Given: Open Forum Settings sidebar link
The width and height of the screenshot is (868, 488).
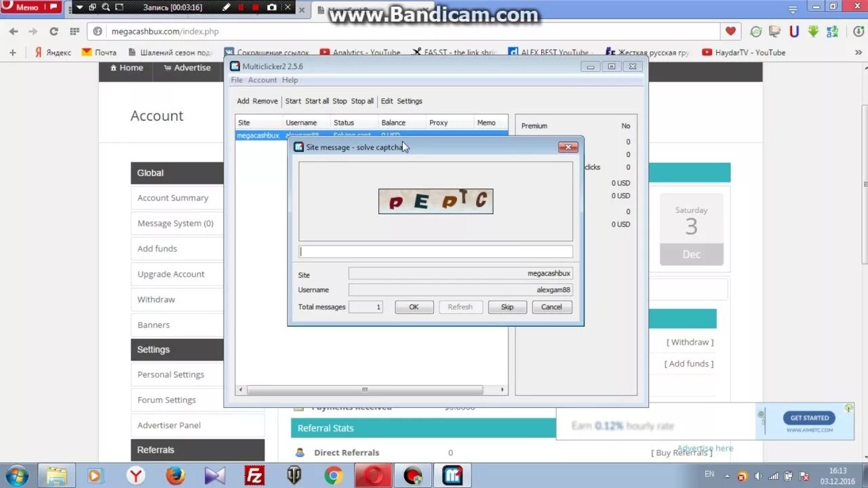Looking at the screenshot, I should click(167, 400).
